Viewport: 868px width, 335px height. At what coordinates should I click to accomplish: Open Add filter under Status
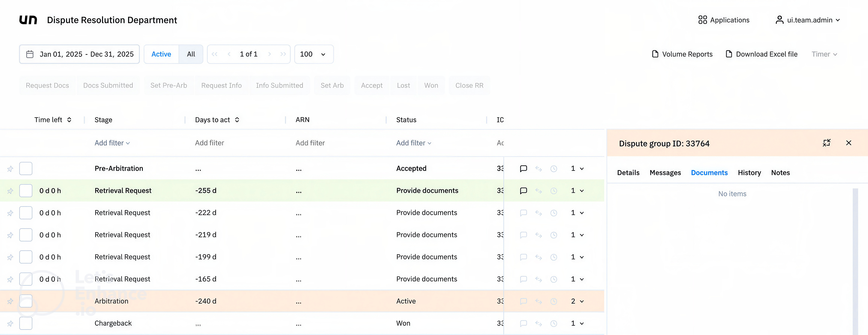point(414,143)
